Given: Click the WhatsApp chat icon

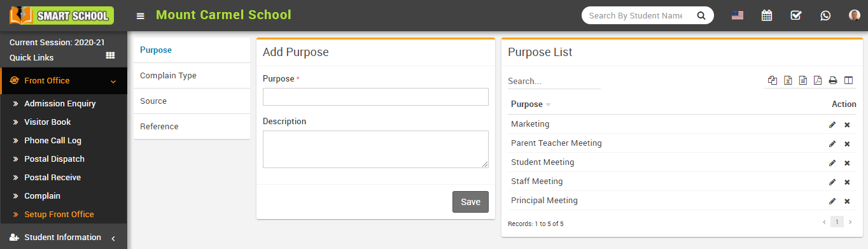Looking at the screenshot, I should (825, 15).
